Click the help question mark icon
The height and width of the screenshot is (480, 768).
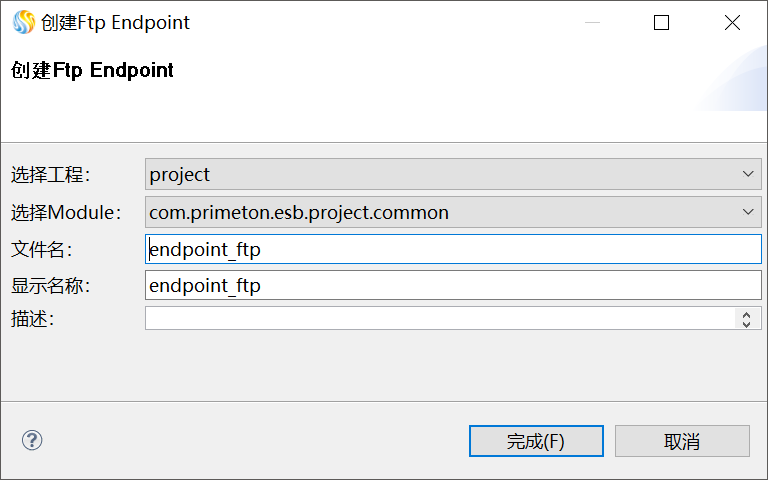click(32, 440)
